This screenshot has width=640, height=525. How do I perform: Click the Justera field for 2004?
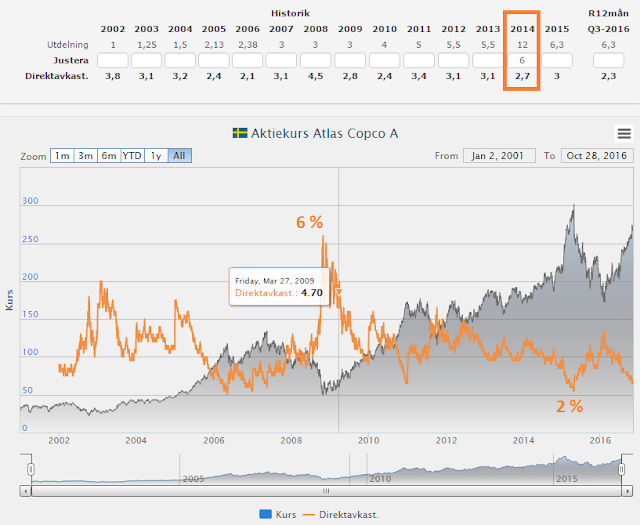[x=180, y=60]
